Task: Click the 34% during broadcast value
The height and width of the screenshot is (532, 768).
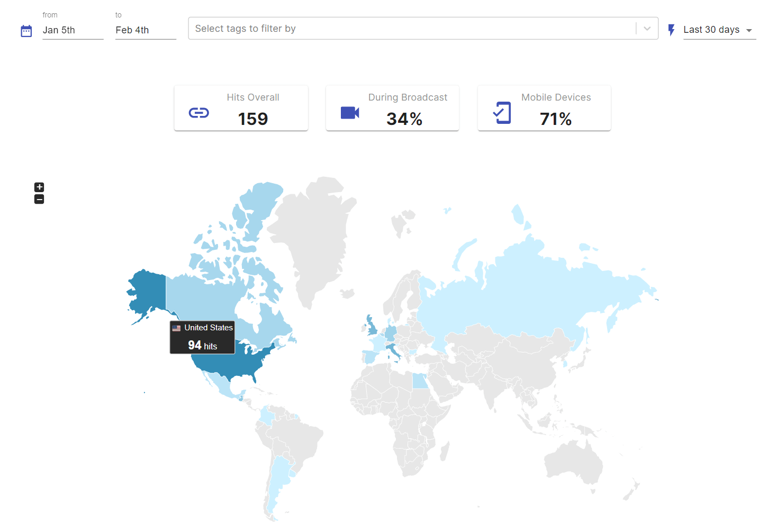Action: [x=404, y=119]
